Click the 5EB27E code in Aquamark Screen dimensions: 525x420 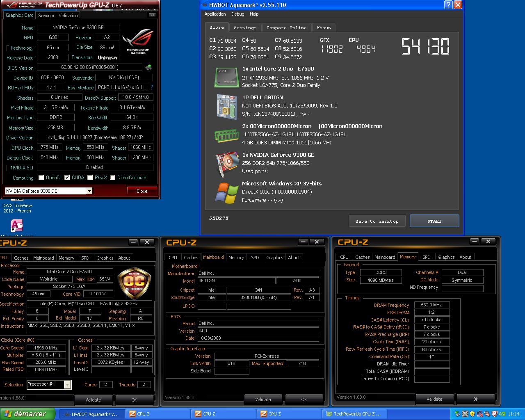tap(219, 218)
